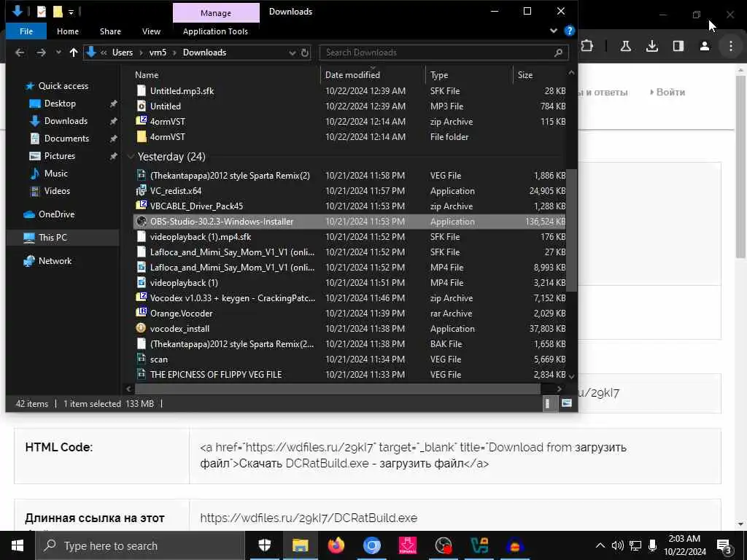This screenshot has height=560, width=747.
Task: Open the Home ribbon tab
Action: [68, 31]
